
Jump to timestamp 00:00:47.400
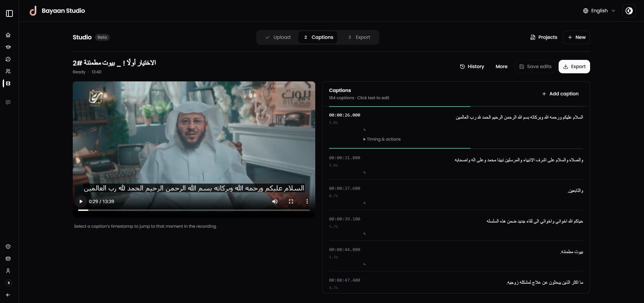(x=345, y=280)
